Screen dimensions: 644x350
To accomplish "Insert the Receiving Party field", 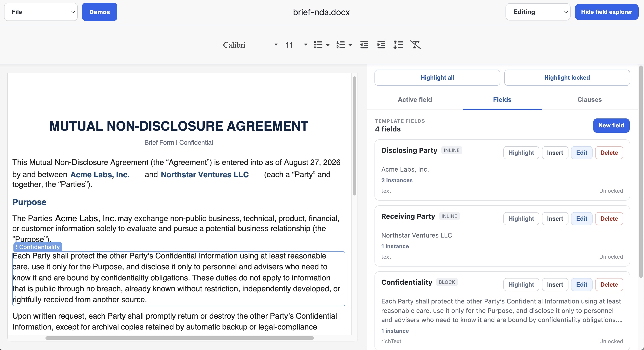I will (555, 219).
